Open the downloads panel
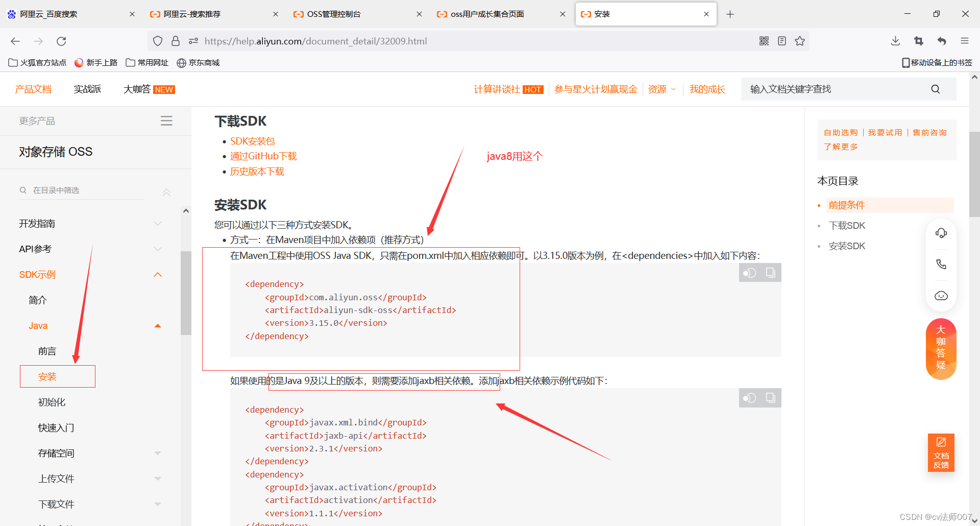 (895, 41)
